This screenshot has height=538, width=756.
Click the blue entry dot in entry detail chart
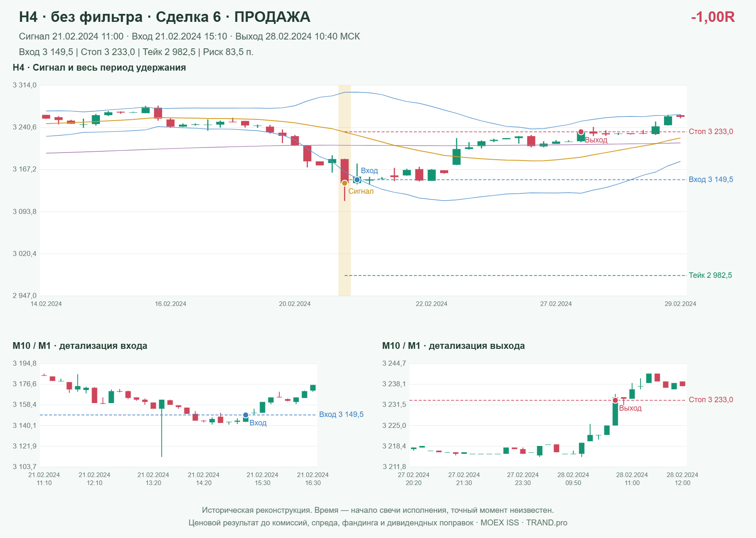pos(246,415)
